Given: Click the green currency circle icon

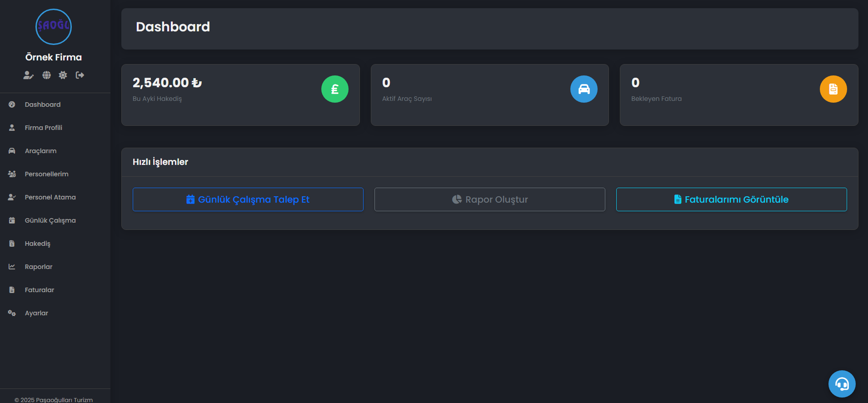Looking at the screenshot, I should pyautogui.click(x=335, y=89).
